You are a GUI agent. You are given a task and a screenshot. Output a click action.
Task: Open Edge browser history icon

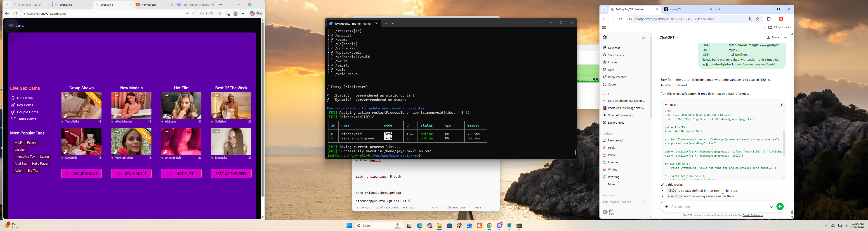pyautogui.click(x=219, y=14)
